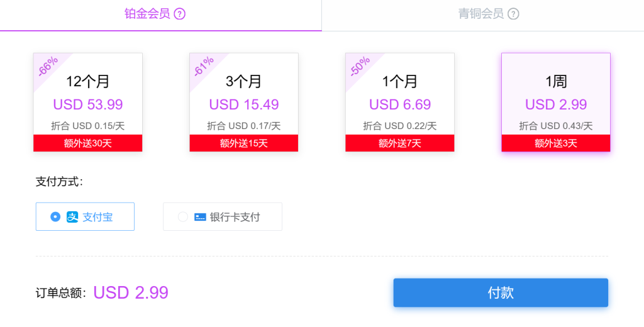The width and height of the screenshot is (644, 327).
Task: Click the 额外送15天 red banner
Action: click(244, 143)
